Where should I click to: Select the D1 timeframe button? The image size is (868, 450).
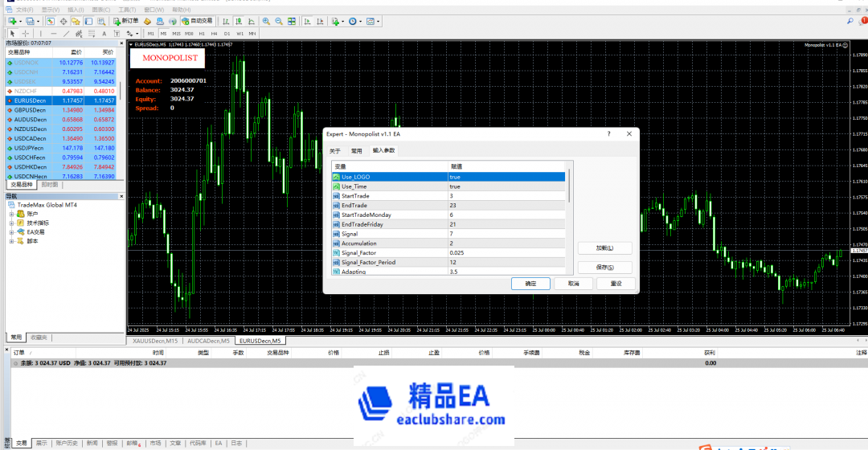pyautogui.click(x=227, y=34)
